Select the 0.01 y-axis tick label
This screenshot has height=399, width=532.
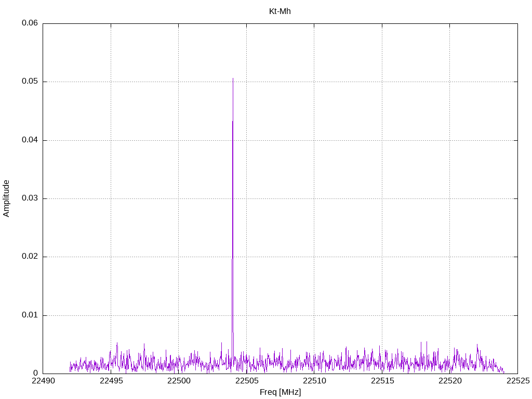click(x=30, y=315)
